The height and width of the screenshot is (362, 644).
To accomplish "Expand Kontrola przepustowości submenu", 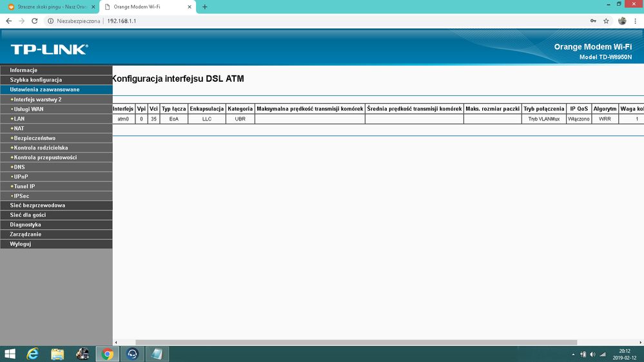I will point(56,157).
